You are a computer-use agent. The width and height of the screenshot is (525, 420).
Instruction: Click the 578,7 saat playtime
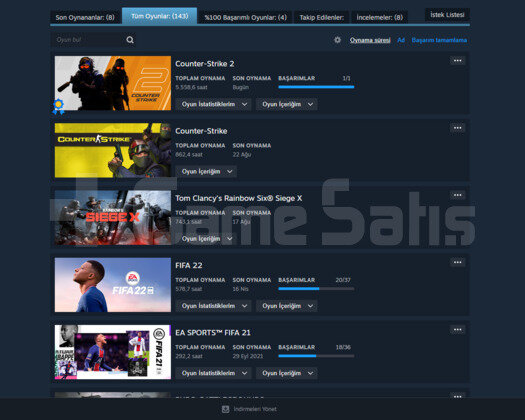tap(189, 289)
